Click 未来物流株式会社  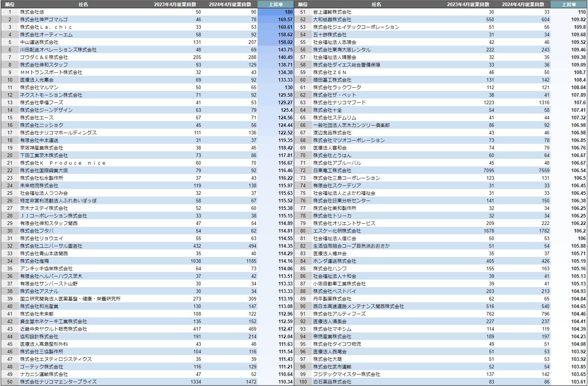[x=39, y=185]
